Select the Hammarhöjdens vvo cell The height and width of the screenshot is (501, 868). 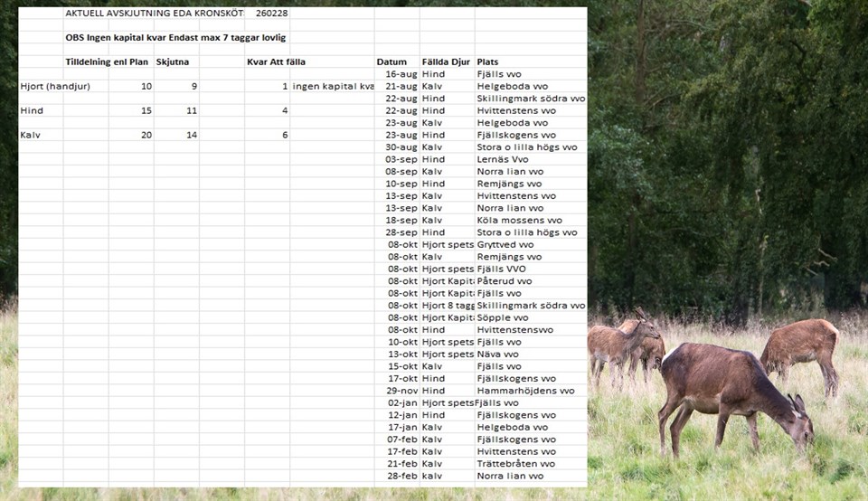(525, 391)
